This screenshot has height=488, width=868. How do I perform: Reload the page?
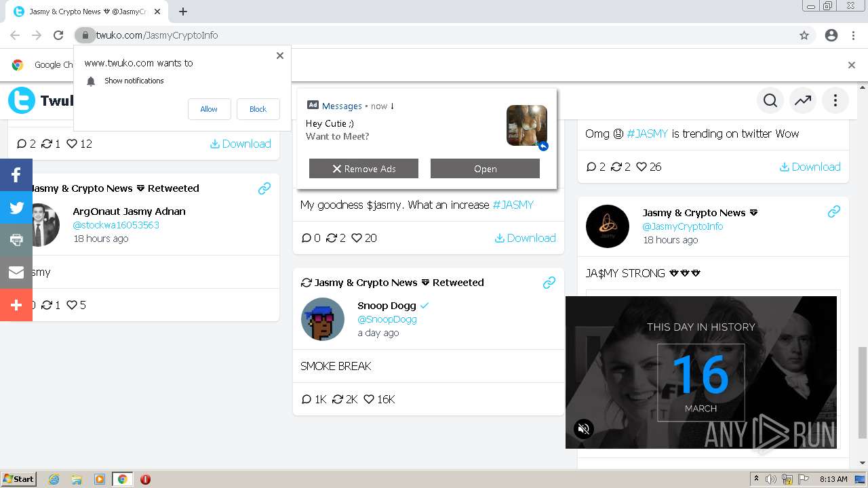58,35
